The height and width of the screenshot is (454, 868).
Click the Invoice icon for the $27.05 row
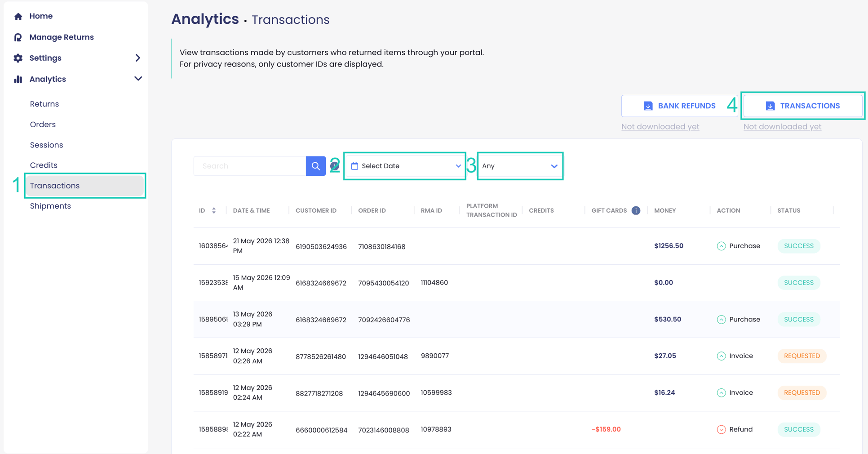(x=721, y=356)
